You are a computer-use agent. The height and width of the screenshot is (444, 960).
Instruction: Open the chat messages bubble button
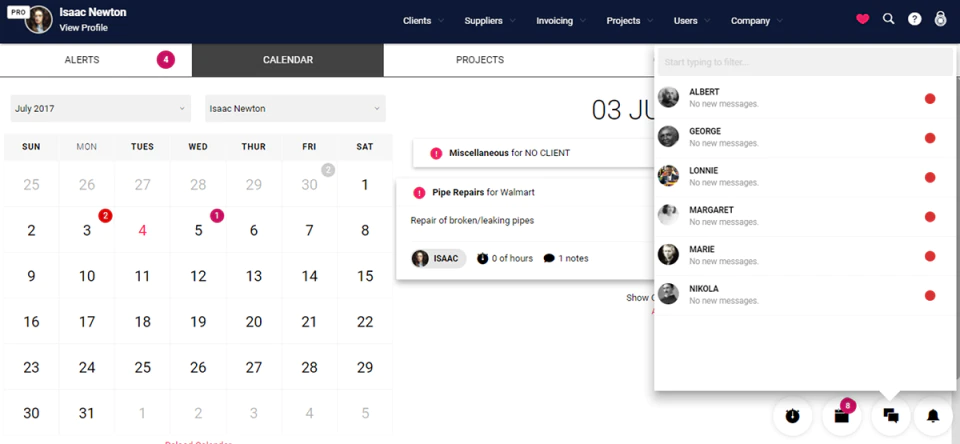click(891, 416)
